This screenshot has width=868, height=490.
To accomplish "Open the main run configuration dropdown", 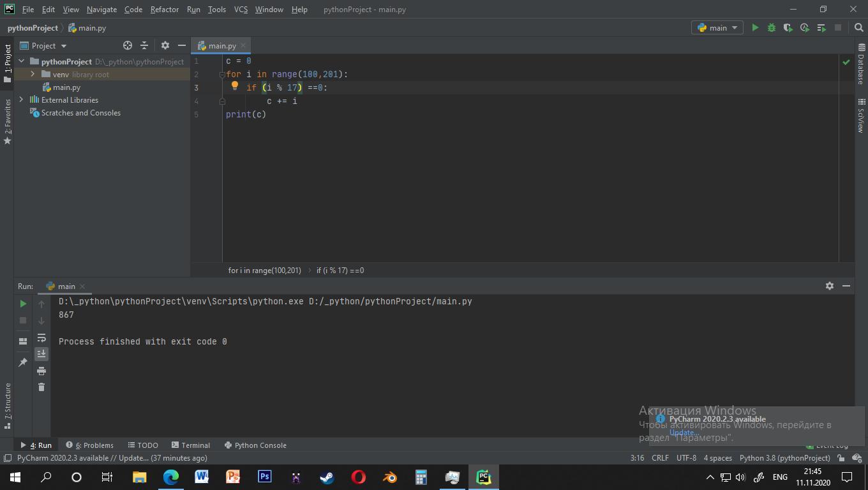I will coord(717,27).
